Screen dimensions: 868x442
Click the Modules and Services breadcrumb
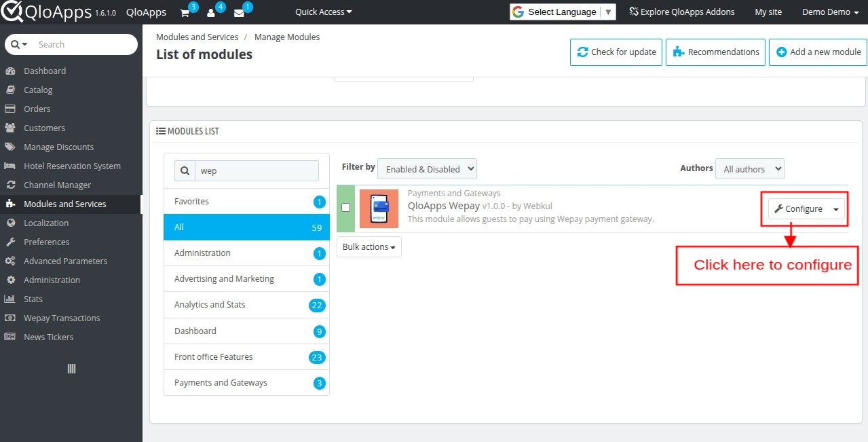coord(197,37)
